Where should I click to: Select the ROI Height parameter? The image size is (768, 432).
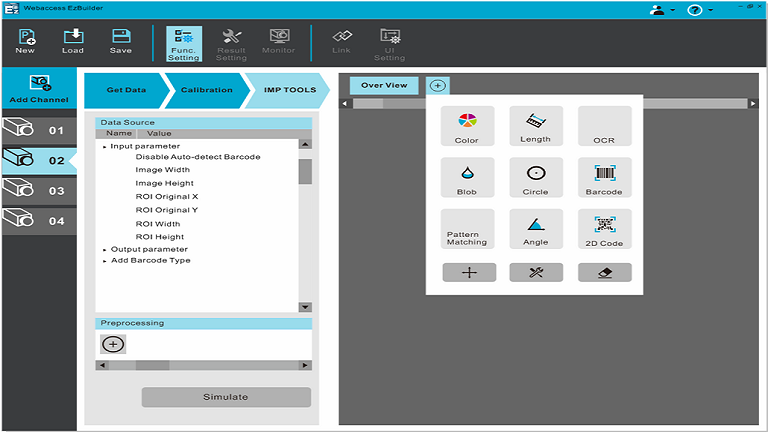(x=160, y=237)
